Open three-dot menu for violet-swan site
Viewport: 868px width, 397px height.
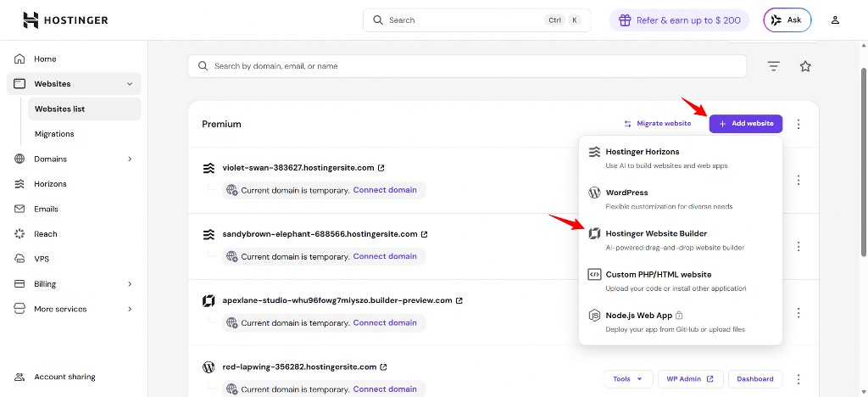click(x=798, y=180)
